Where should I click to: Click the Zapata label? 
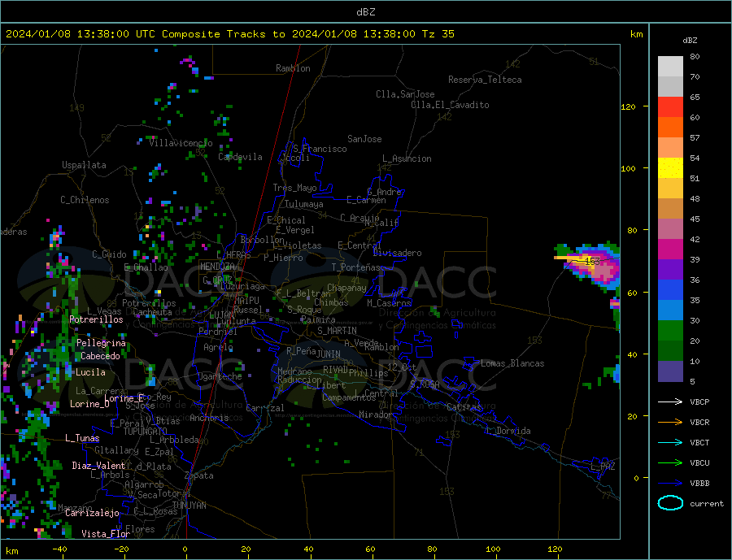coord(199,475)
